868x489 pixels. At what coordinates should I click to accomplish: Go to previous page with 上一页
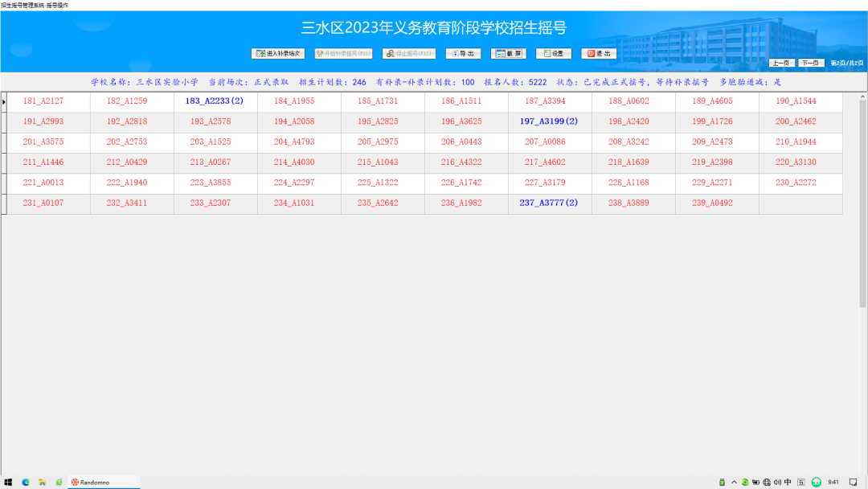[782, 63]
